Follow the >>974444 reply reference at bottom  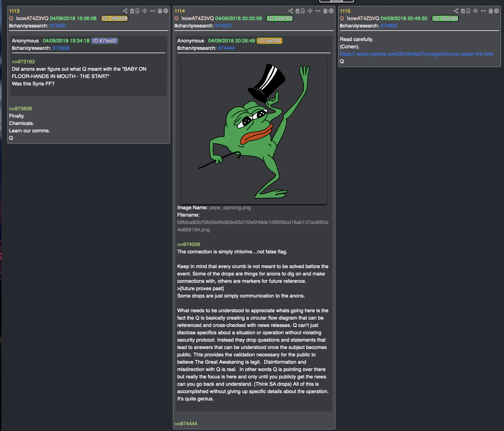[x=186, y=424]
